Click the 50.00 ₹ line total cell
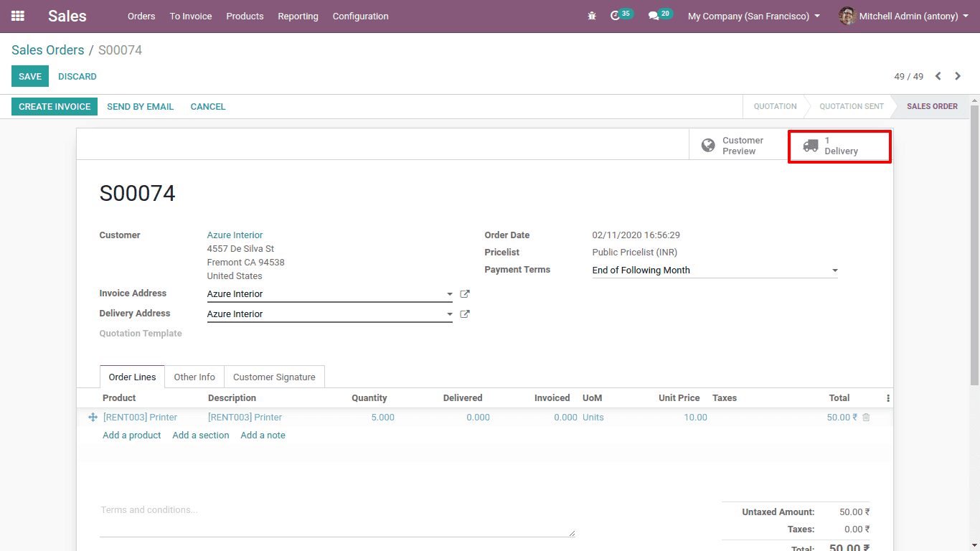 point(842,418)
